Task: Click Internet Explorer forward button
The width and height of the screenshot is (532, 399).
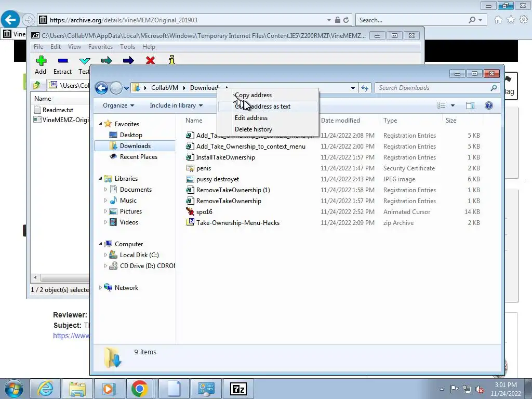Action: pyautogui.click(x=29, y=20)
